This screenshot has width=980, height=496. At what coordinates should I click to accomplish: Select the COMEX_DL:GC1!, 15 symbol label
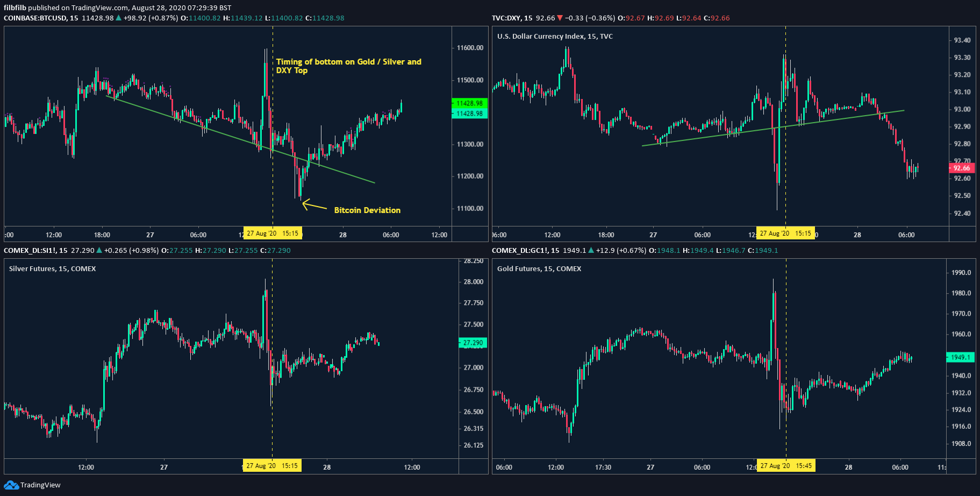click(x=526, y=250)
